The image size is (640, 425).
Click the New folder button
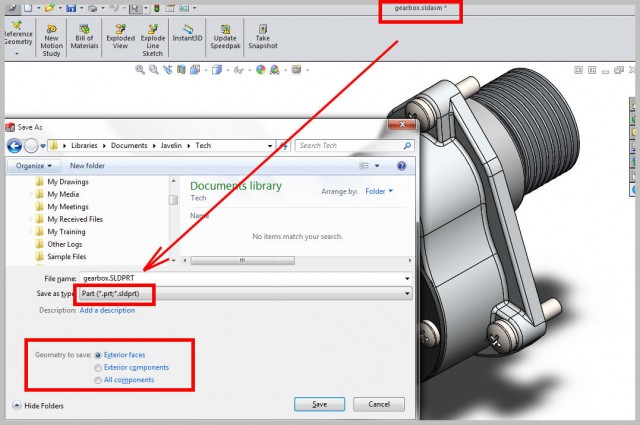pos(87,166)
